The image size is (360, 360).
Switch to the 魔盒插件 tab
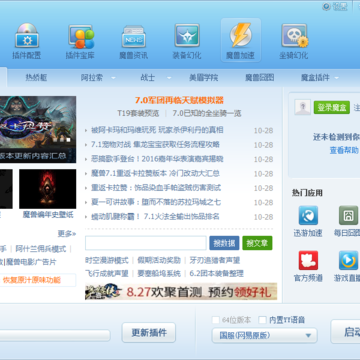[x=315, y=78]
